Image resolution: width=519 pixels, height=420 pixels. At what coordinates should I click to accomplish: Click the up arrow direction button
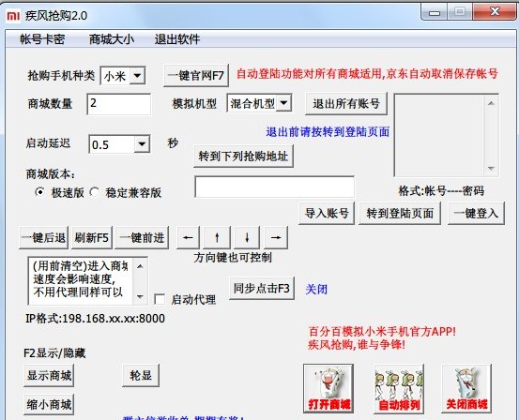pyautogui.click(x=217, y=237)
